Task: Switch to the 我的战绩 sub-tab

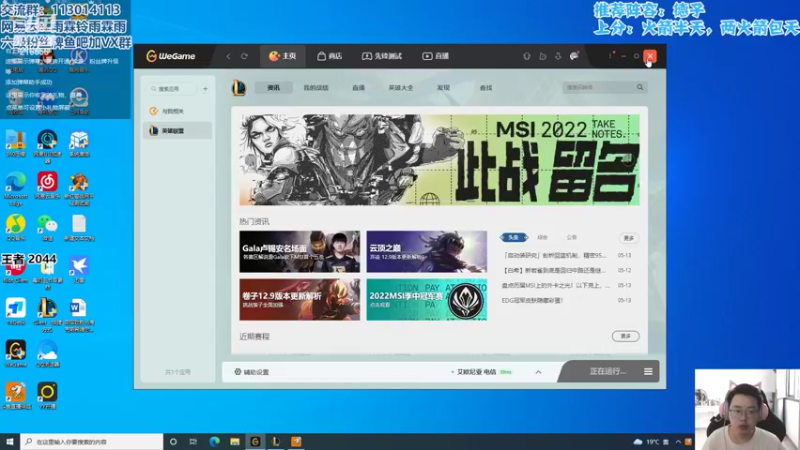Action: [316, 88]
